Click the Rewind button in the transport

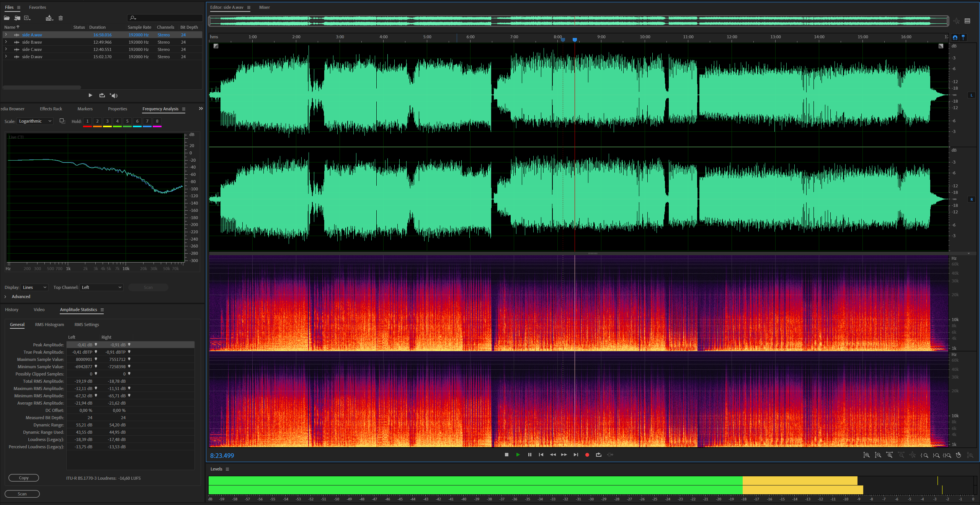click(553, 455)
